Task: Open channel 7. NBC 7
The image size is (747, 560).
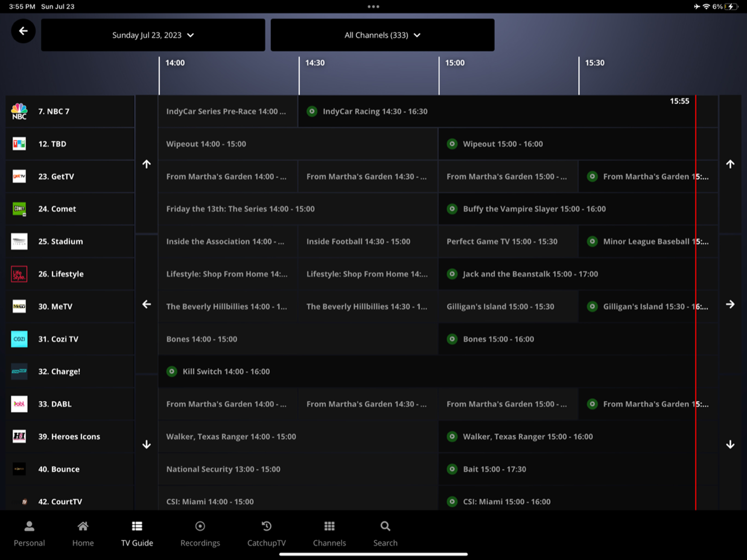Action: [x=70, y=112]
